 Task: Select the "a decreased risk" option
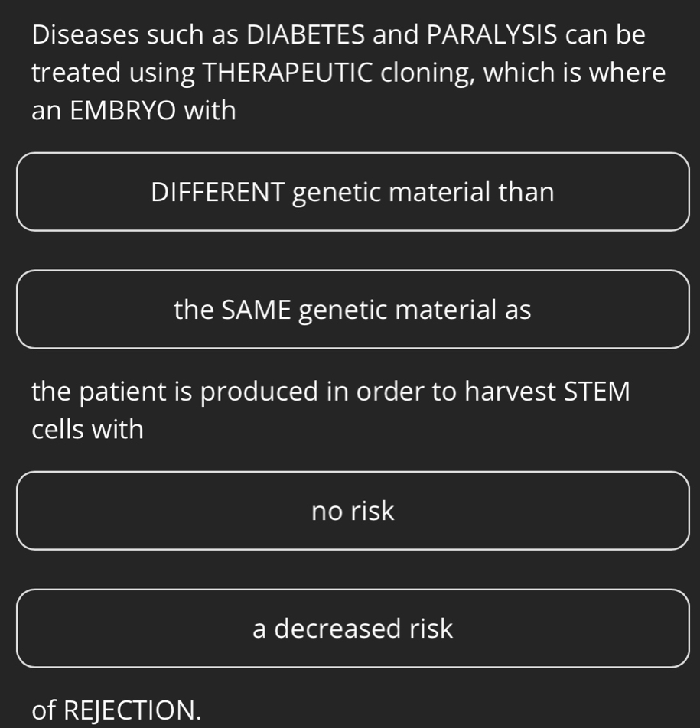pyautogui.click(x=353, y=629)
